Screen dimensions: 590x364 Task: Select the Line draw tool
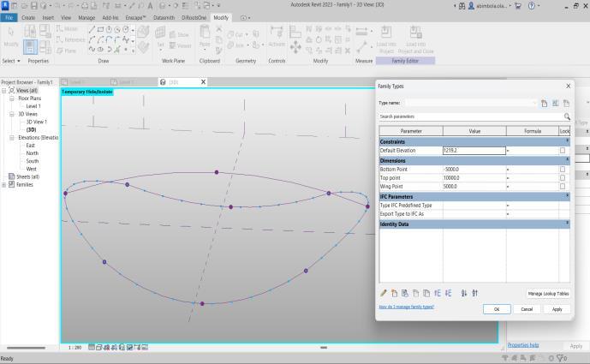pos(92,29)
